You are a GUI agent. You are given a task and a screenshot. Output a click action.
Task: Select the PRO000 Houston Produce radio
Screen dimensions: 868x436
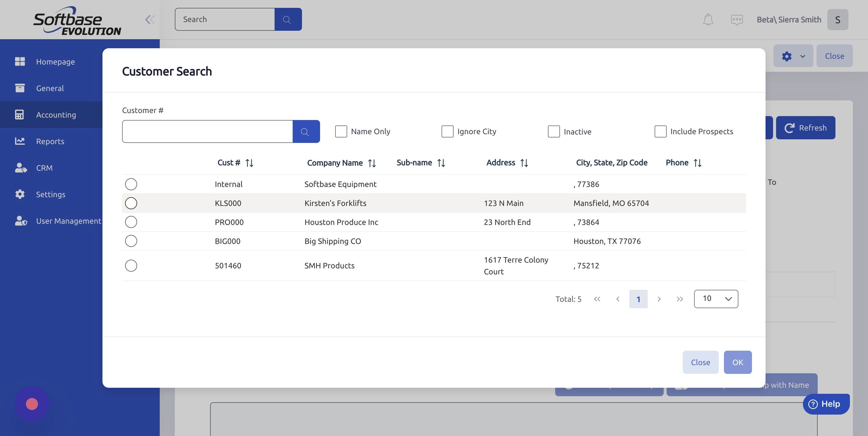click(131, 222)
